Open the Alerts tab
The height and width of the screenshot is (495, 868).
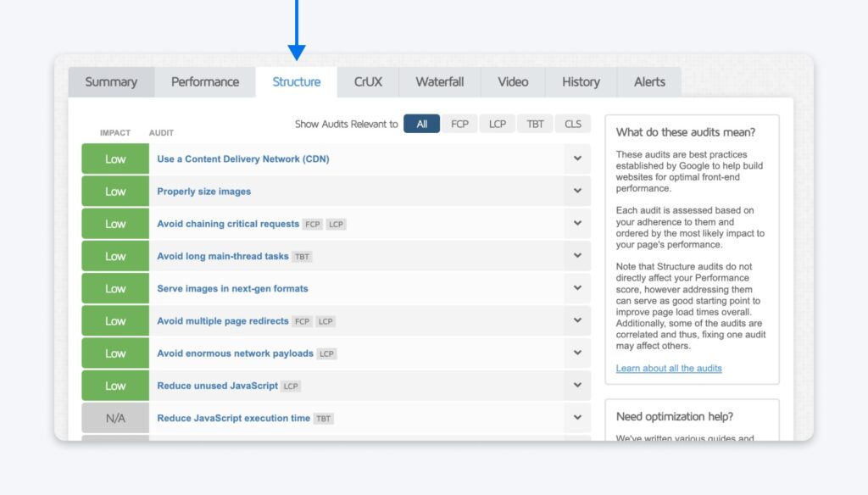coord(648,81)
